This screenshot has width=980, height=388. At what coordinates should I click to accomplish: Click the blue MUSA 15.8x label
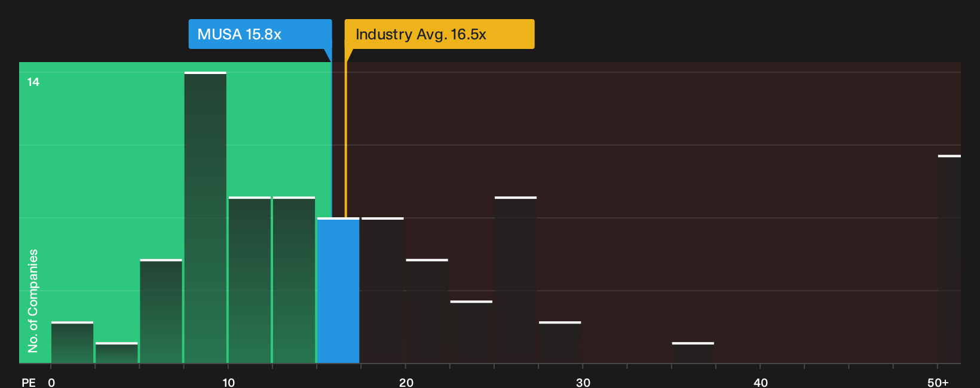point(260,34)
